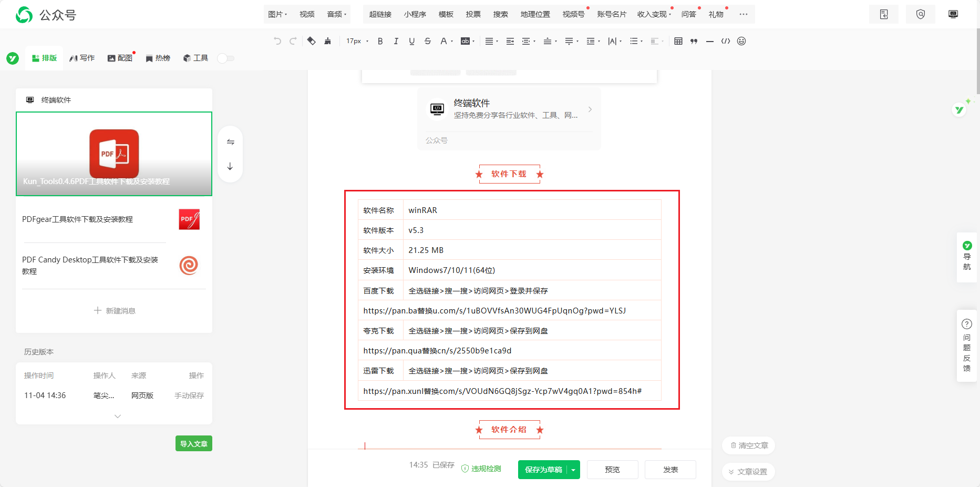Click the green plugin logo beside 排版

pyautogui.click(x=13, y=58)
